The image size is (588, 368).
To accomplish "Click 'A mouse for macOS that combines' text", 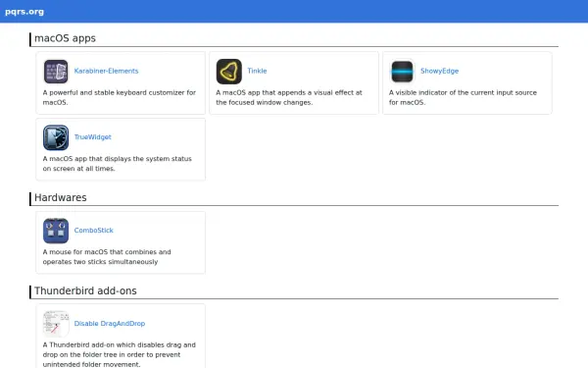I will (x=107, y=256).
